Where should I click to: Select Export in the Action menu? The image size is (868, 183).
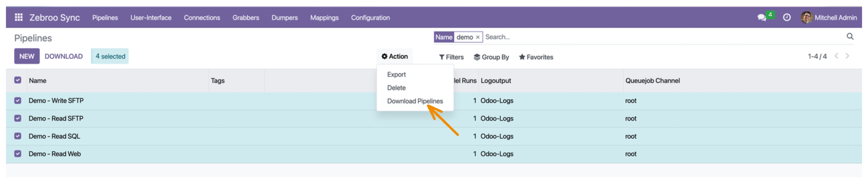396,74
